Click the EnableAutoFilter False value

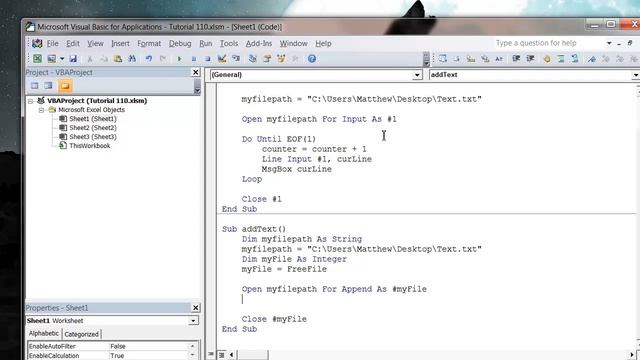pos(149,346)
